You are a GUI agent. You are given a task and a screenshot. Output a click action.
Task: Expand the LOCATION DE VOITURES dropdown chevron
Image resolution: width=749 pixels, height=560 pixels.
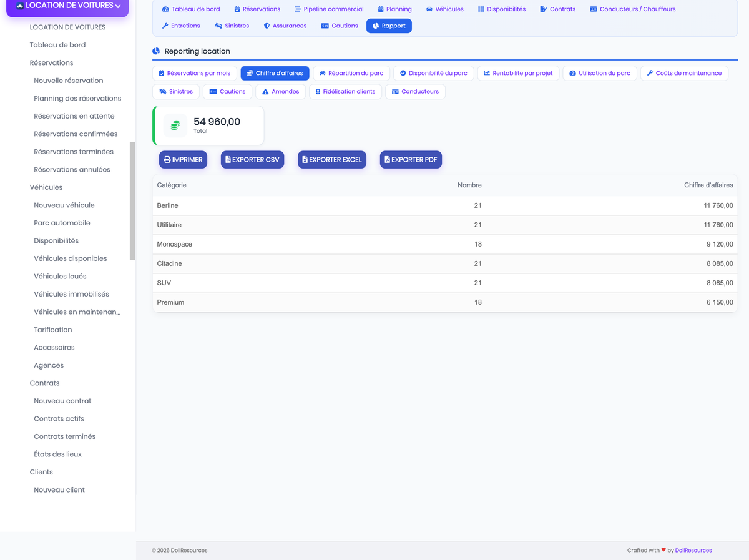[x=118, y=6]
